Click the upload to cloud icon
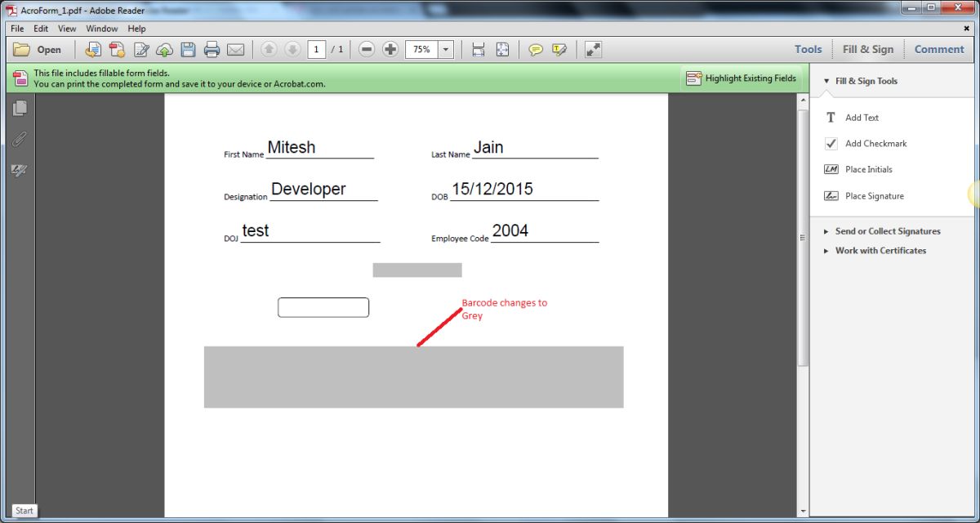Image resolution: width=980 pixels, height=523 pixels. [164, 50]
